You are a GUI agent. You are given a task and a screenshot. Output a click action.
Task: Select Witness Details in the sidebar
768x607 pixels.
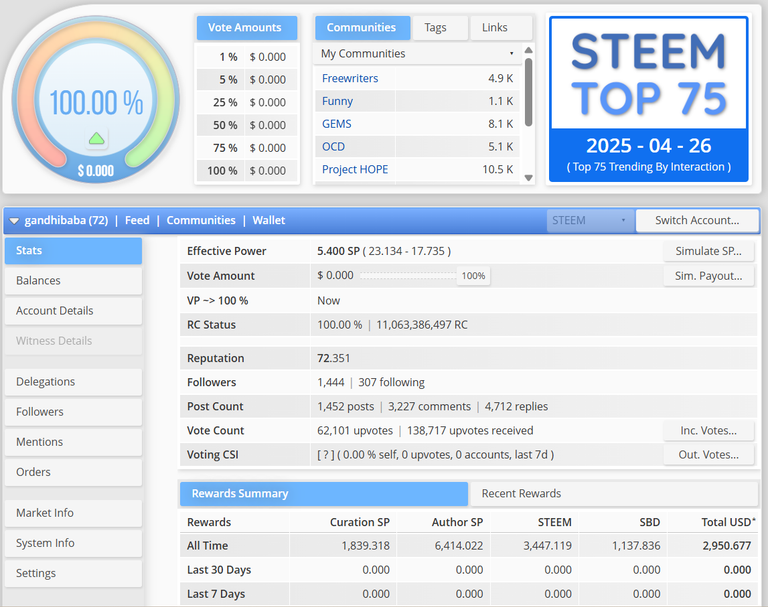pyautogui.click(x=73, y=341)
